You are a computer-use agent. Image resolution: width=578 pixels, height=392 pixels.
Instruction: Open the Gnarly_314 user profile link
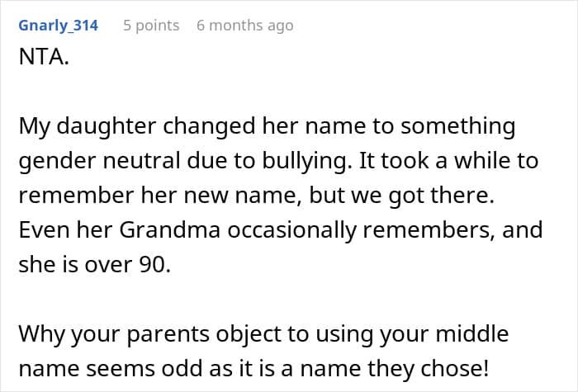pos(59,26)
